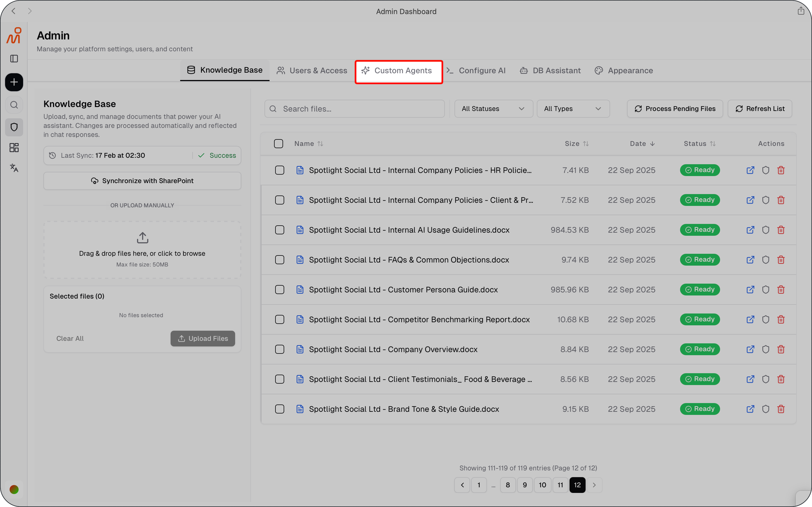Viewport: 812px width, 507px height.
Task: Open Customer Persona Guide.docx in new window
Action: click(x=750, y=290)
